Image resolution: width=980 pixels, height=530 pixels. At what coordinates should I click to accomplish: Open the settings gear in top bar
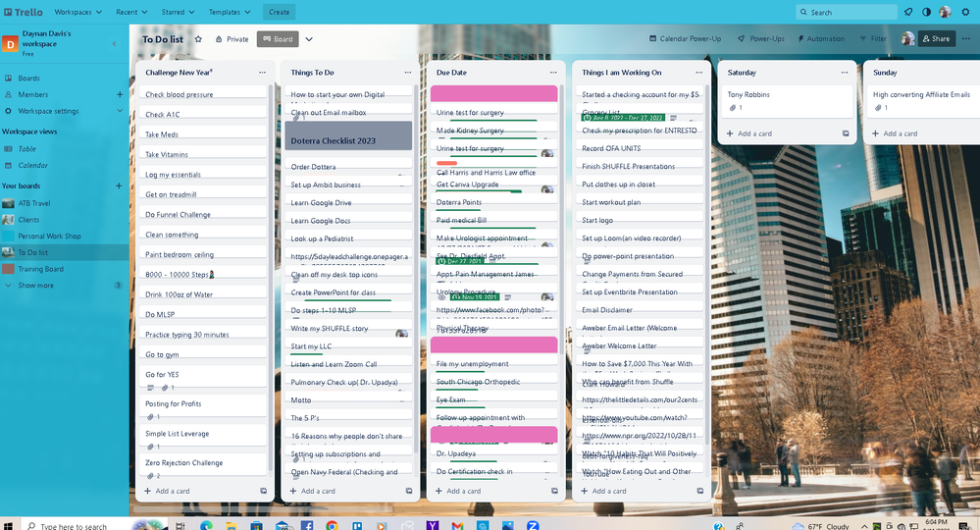click(x=965, y=12)
